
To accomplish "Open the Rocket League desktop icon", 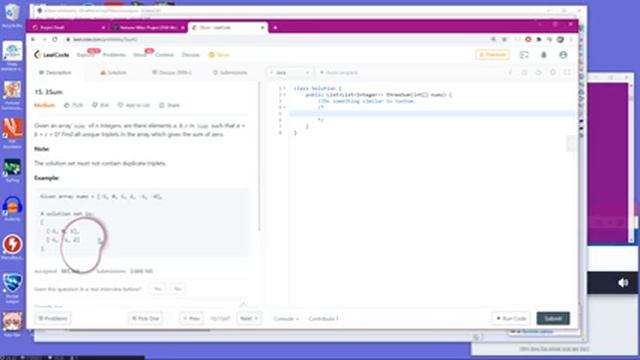I will click(12, 288).
